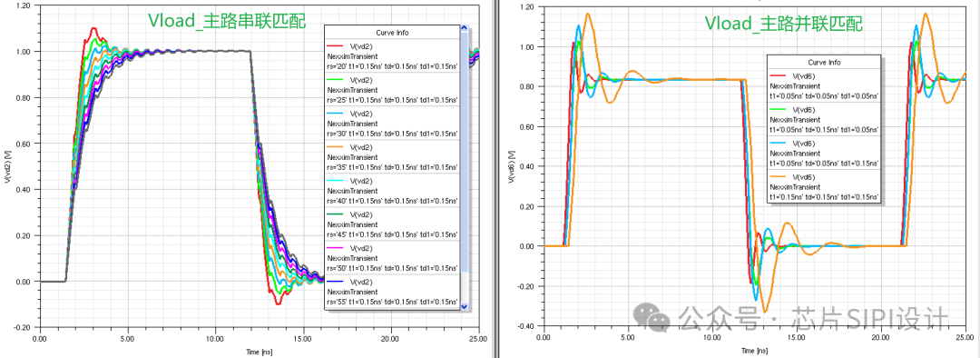Click the Curve Info header in left plot
Image resolution: width=980 pixels, height=358 pixels.
pos(393,32)
